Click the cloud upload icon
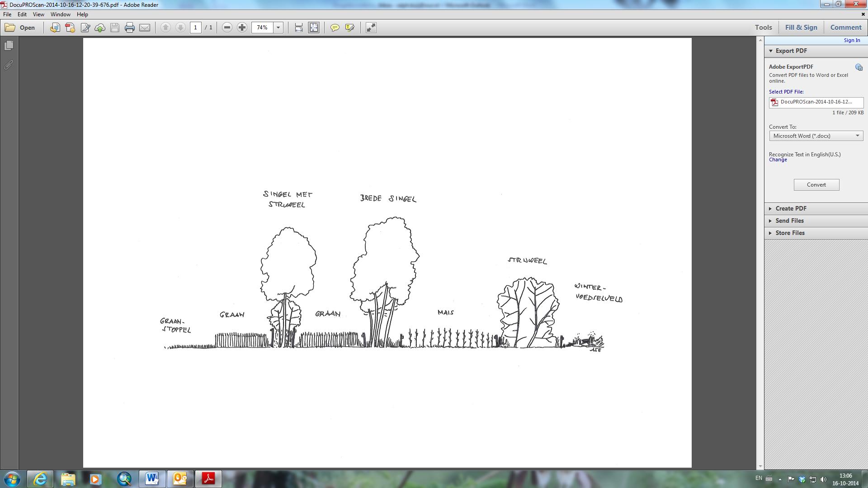Screen dimensions: 868x488 pyautogui.click(x=100, y=28)
